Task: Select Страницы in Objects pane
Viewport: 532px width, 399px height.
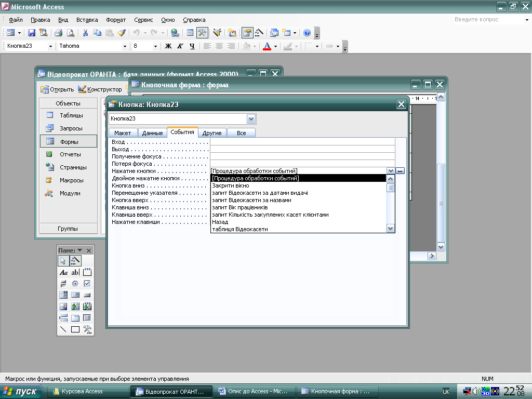Action: coord(68,167)
